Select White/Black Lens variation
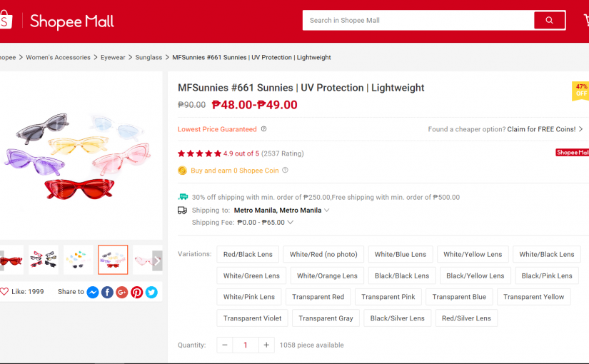 547,254
